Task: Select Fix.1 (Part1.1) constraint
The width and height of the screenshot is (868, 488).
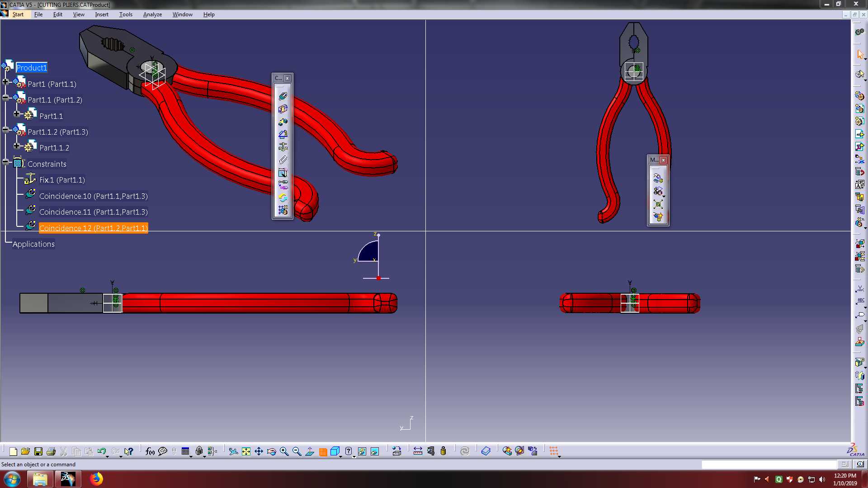Action: 62,180
